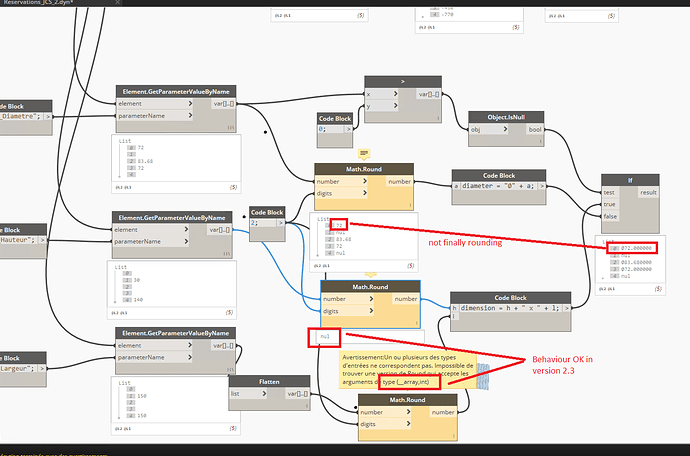Click the output chevron of the 0; Code Block
This screenshot has width=690, height=456.
click(x=348, y=129)
